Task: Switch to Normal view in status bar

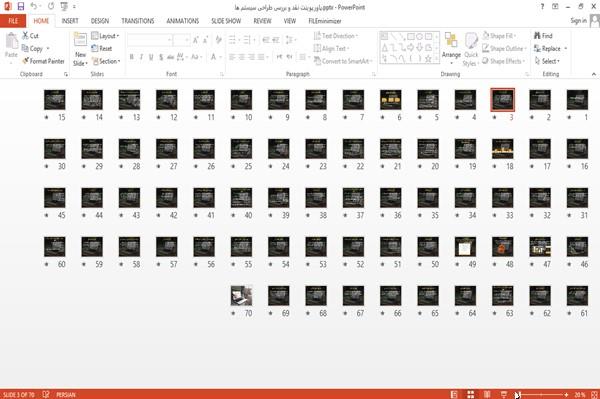Action: point(454,394)
